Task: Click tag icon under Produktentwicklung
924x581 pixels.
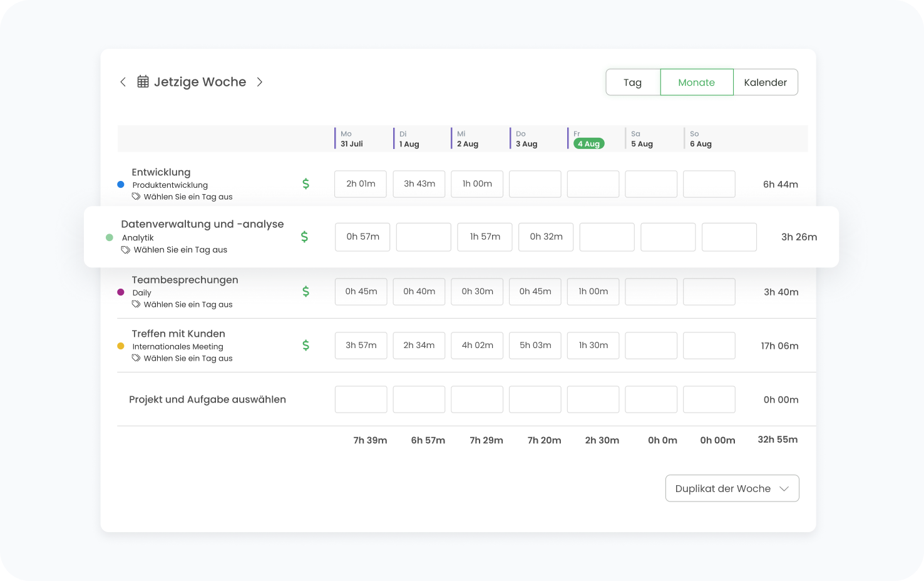Action: (136, 197)
